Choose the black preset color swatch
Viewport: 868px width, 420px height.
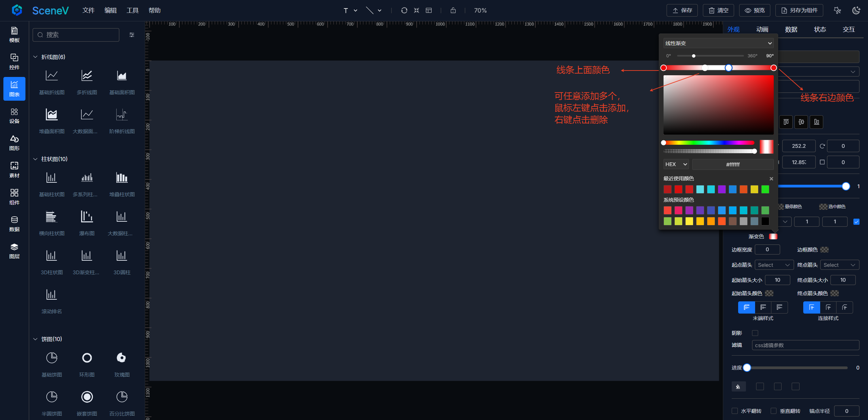[765, 221]
